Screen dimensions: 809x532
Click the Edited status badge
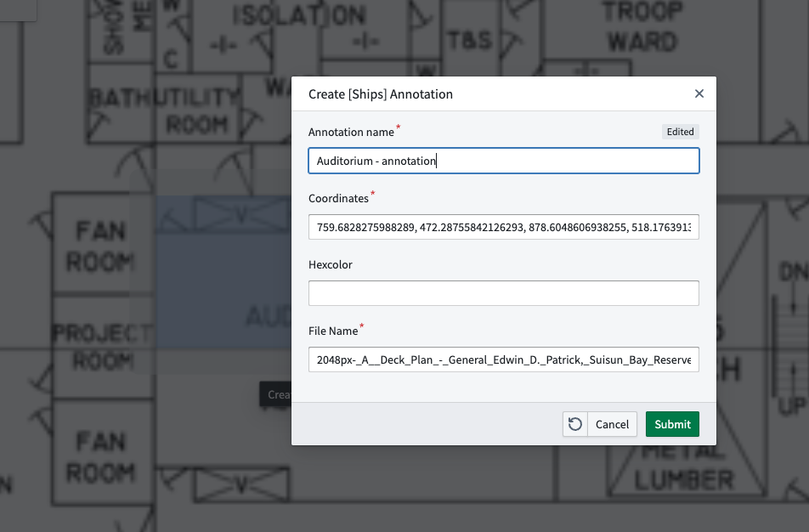(x=680, y=132)
